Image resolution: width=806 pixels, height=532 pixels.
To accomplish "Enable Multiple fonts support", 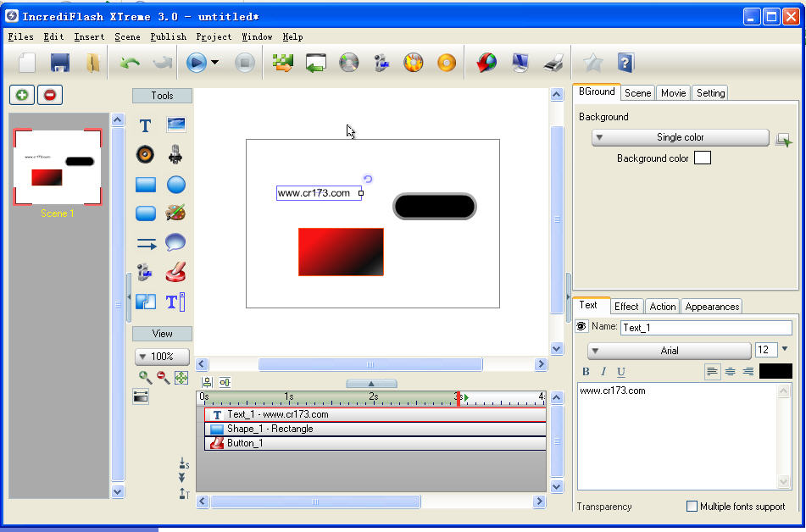I will pyautogui.click(x=692, y=507).
